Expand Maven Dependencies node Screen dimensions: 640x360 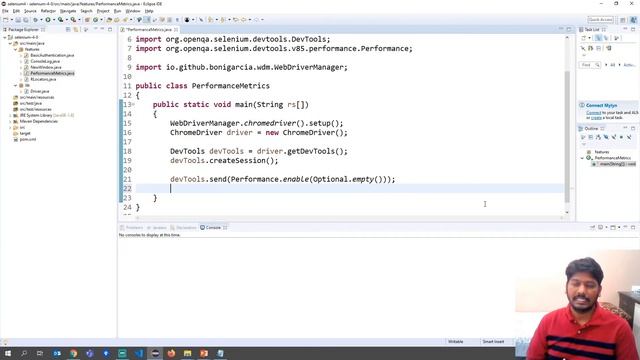coord(11,122)
